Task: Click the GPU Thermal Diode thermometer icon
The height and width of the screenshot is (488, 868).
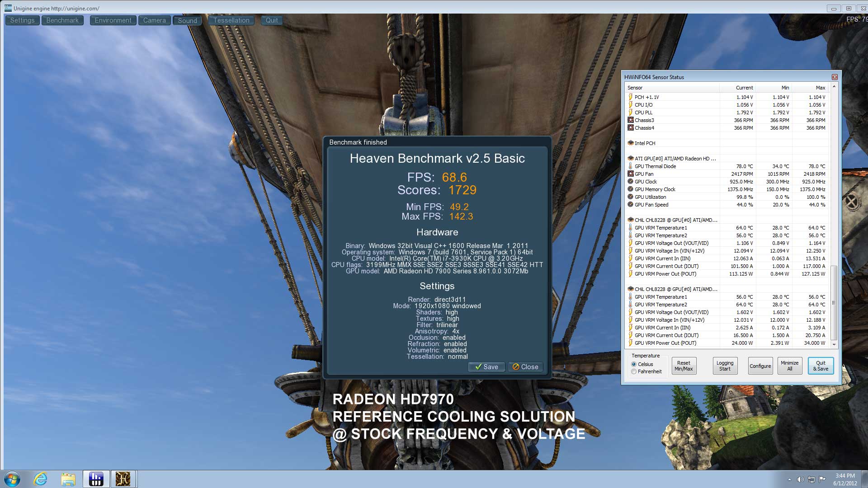Action: click(x=630, y=166)
